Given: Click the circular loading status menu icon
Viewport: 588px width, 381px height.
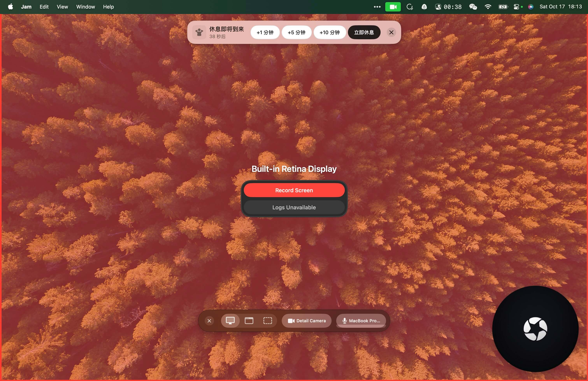Looking at the screenshot, I should pyautogui.click(x=410, y=7).
